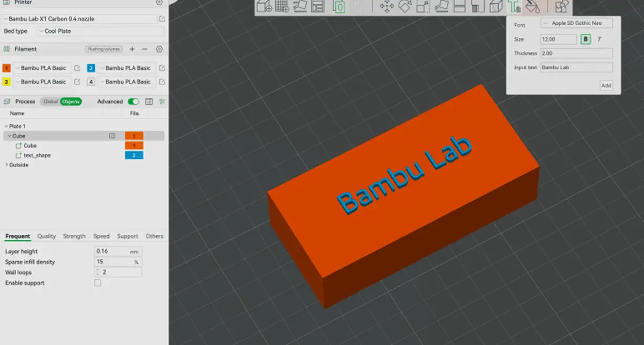Switch process scope to Global
Viewport: 644px width, 345px height.
click(50, 101)
